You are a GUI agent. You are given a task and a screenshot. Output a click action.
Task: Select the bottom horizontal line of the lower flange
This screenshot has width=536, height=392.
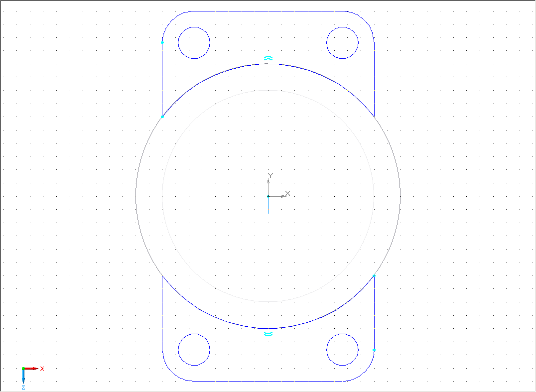pyautogui.click(x=268, y=381)
